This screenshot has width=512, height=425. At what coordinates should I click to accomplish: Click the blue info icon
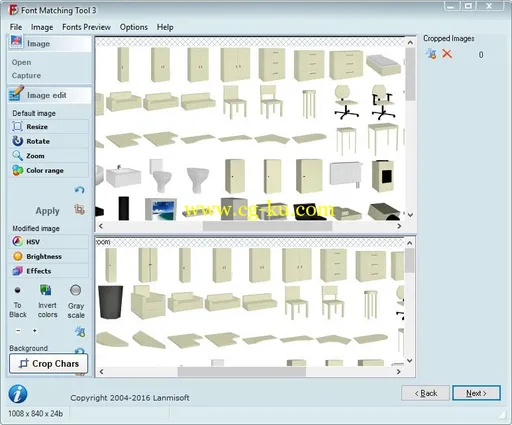[x=18, y=394]
